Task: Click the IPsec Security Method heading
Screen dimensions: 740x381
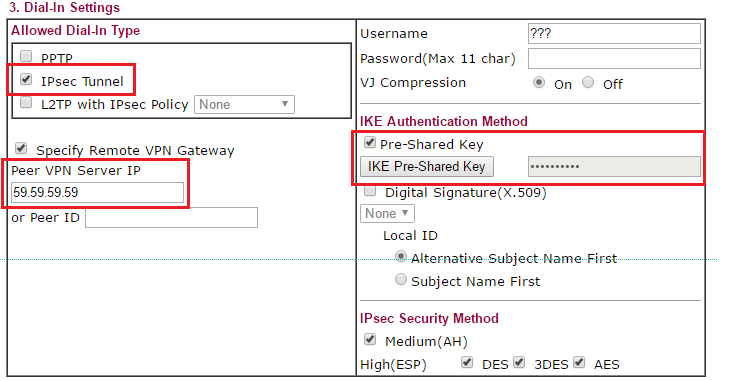Action: click(x=429, y=318)
